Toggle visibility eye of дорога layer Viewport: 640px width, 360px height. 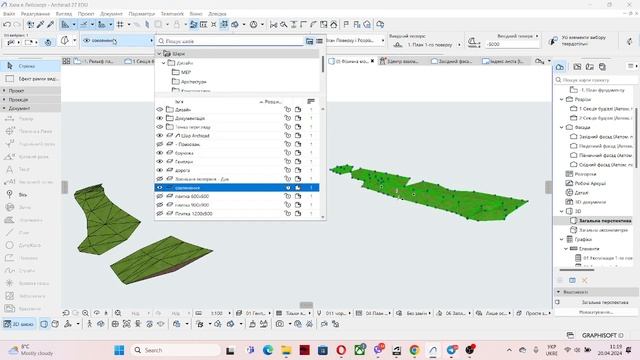160,170
